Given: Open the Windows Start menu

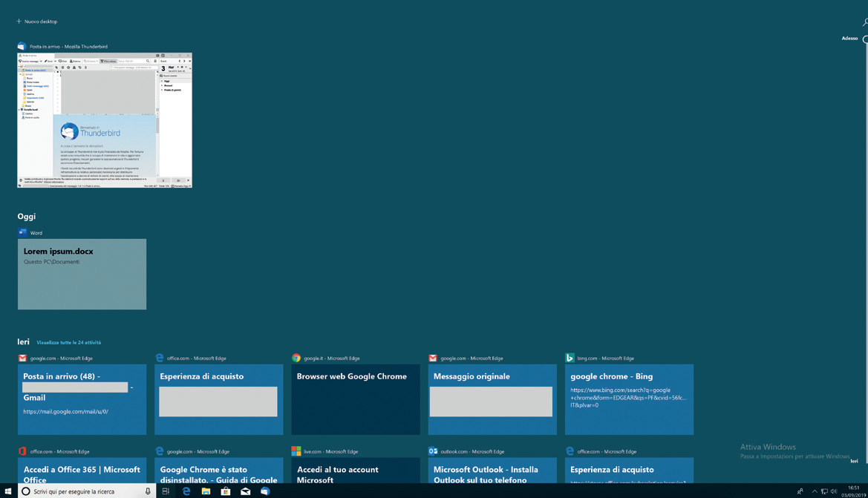Looking at the screenshot, I should tap(7, 491).
